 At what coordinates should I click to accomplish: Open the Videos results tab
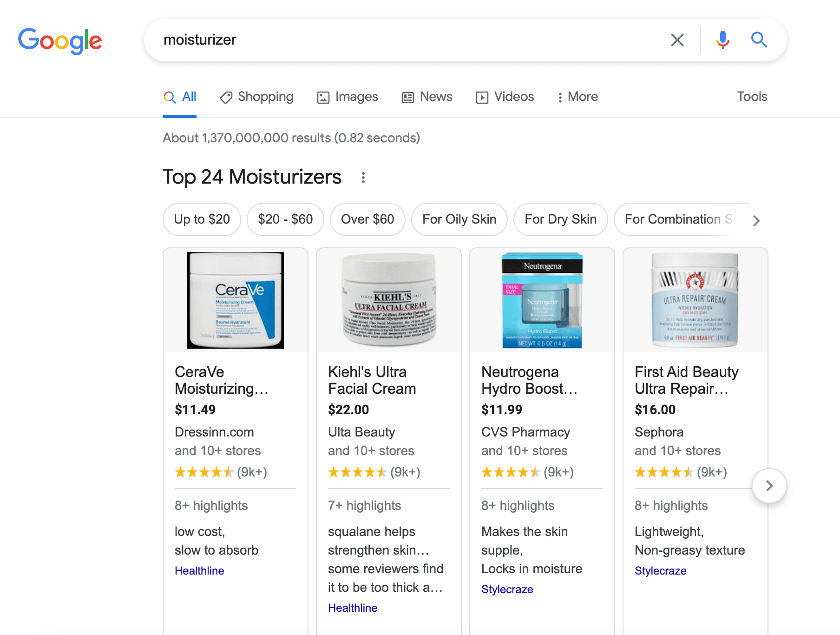[505, 97]
